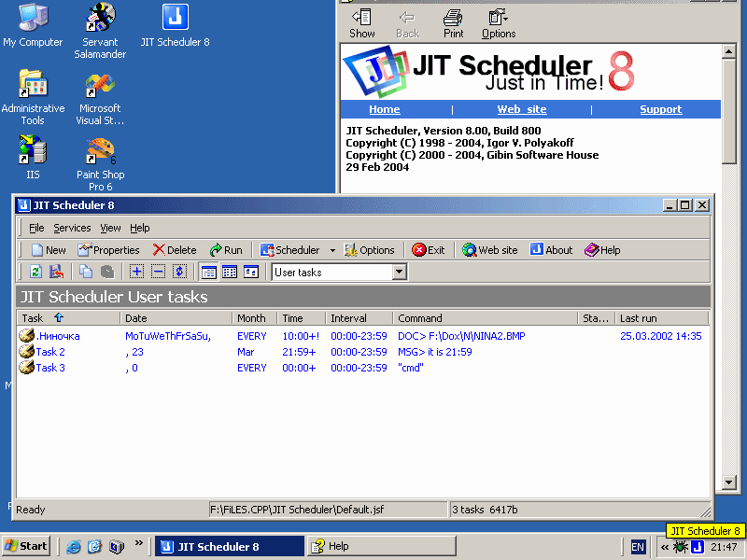Image resolution: width=747 pixels, height=560 pixels.
Task: Switch to the large icons view icon
Action: tap(251, 272)
